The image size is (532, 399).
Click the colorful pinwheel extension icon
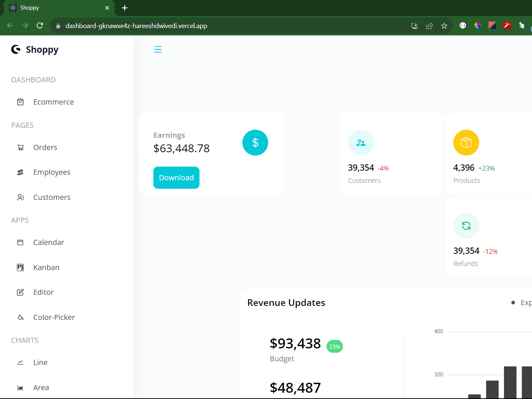click(x=477, y=25)
